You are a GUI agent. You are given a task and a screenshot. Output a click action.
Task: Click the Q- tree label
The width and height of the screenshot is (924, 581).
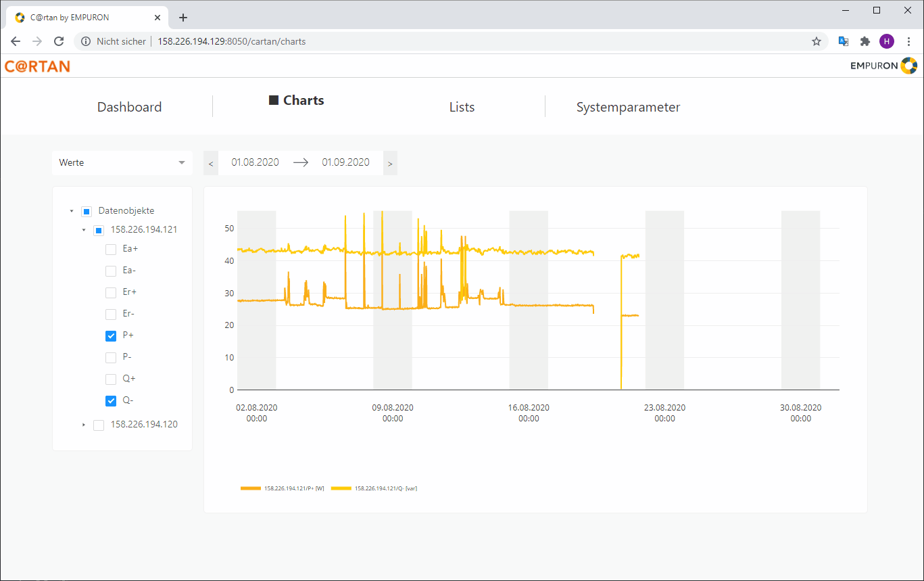128,400
